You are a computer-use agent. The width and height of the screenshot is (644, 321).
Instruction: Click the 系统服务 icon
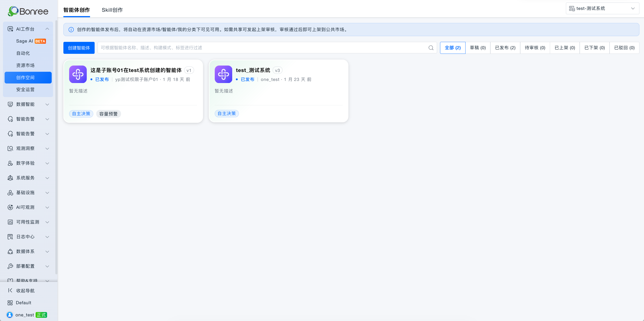(10, 178)
